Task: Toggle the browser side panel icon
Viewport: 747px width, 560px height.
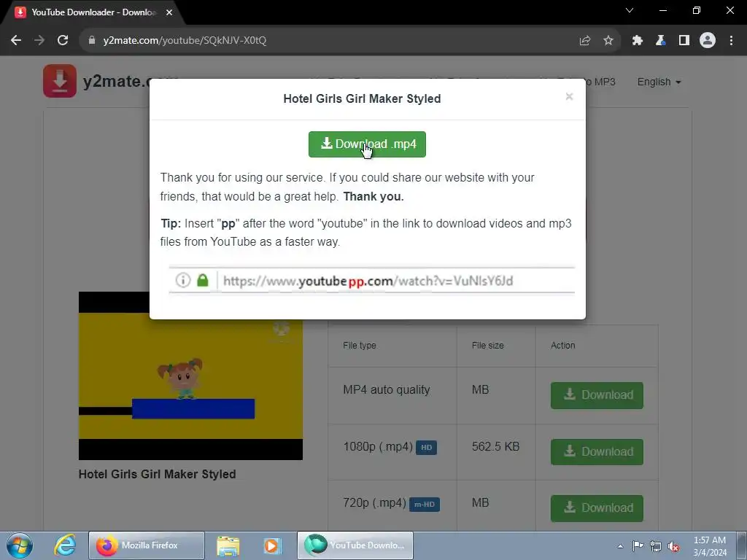Action: (x=684, y=41)
